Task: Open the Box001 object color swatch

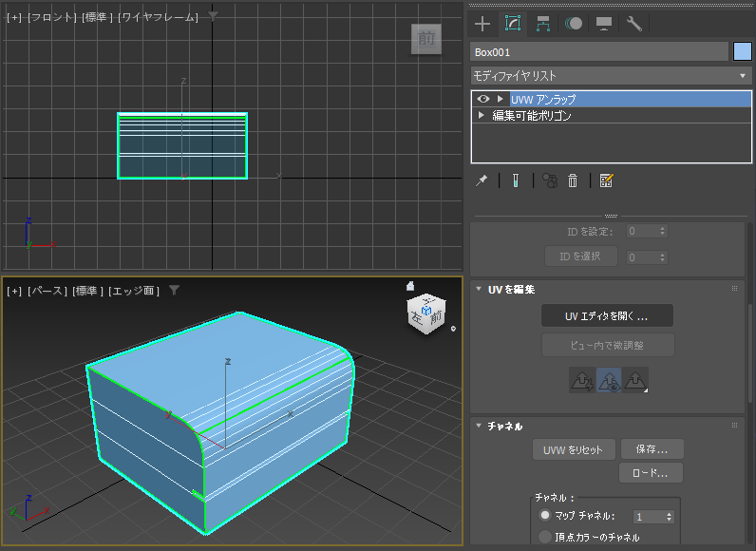Action: point(742,51)
